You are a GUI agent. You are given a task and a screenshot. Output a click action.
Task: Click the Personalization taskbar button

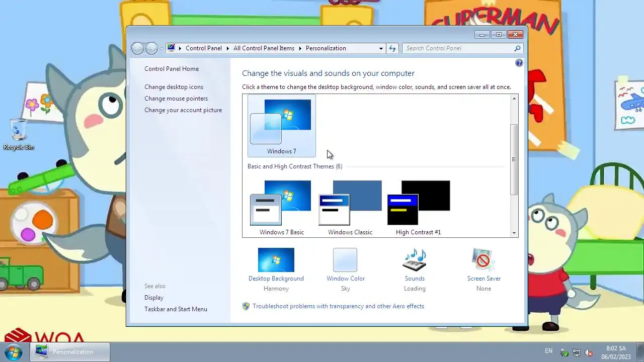(70, 352)
